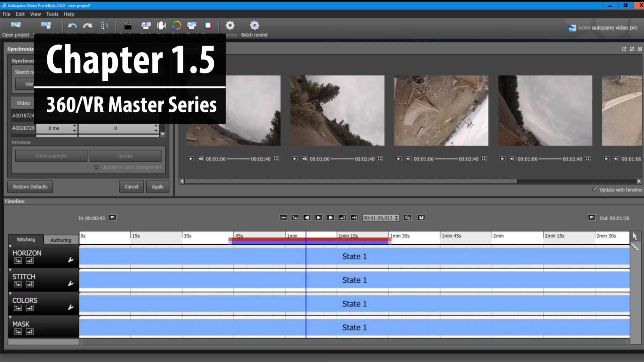Viewport: 644px width, 362px height.
Task: Start a Batch render
Action: [x=254, y=28]
